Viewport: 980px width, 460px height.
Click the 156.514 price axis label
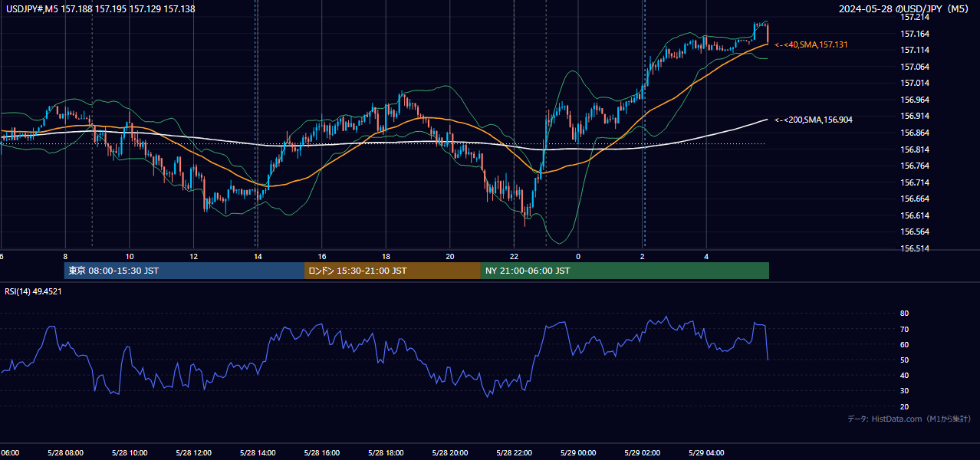tap(915, 248)
